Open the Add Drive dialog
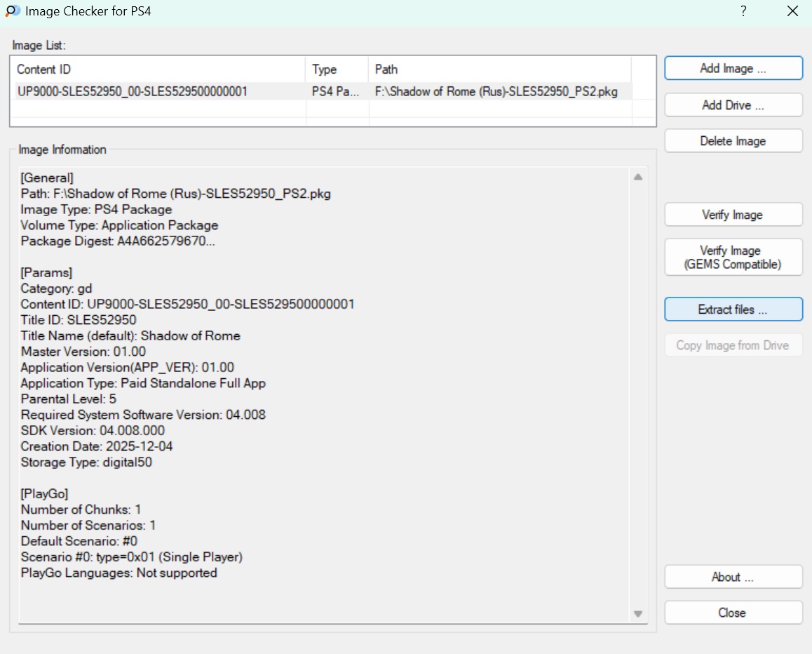 tap(733, 105)
